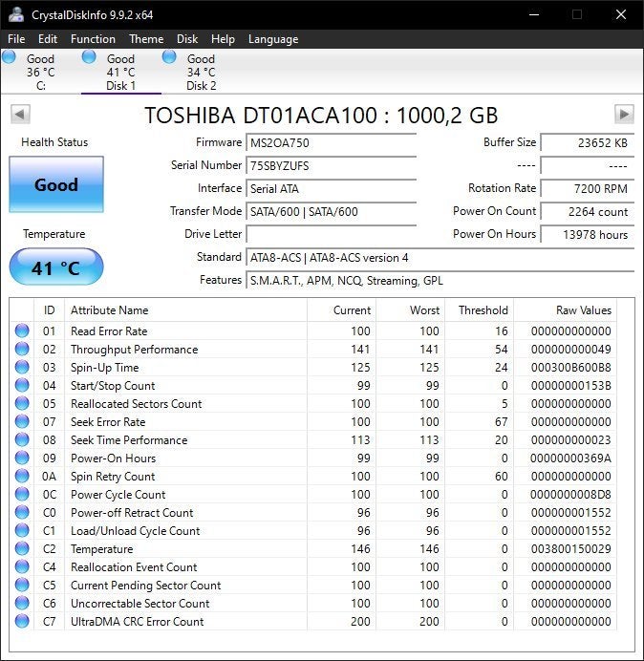Click status orb for Power-off Retract Count
This screenshot has height=661, width=644.
(x=22, y=512)
